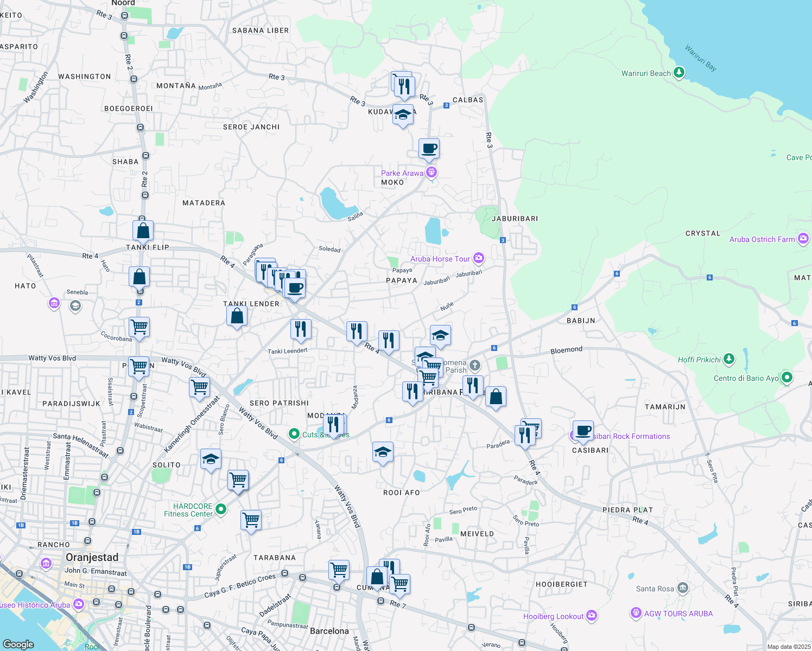This screenshot has height=651, width=812.
Task: Open the Aruba Horse Tour place link
Action: point(441,259)
